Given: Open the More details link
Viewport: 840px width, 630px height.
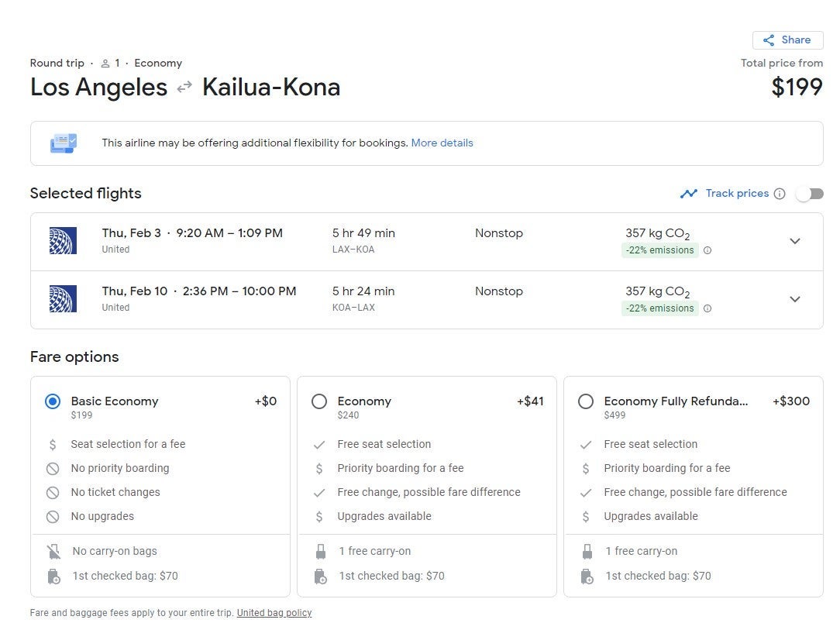Looking at the screenshot, I should 442,143.
